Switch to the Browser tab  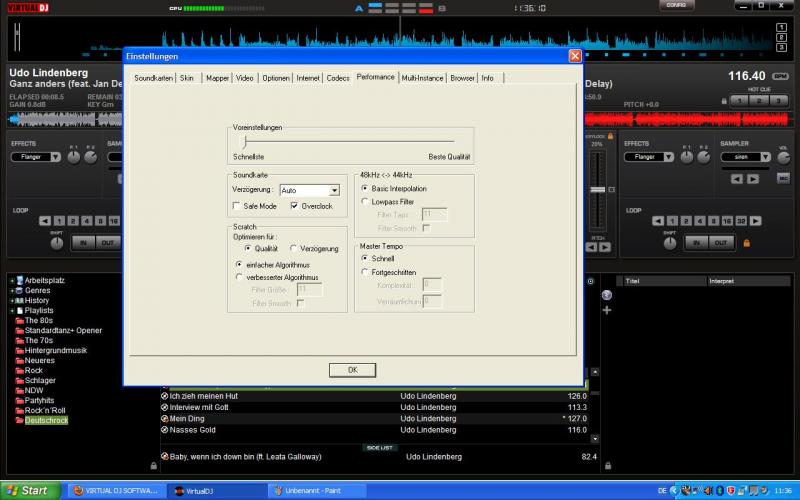[x=462, y=78]
